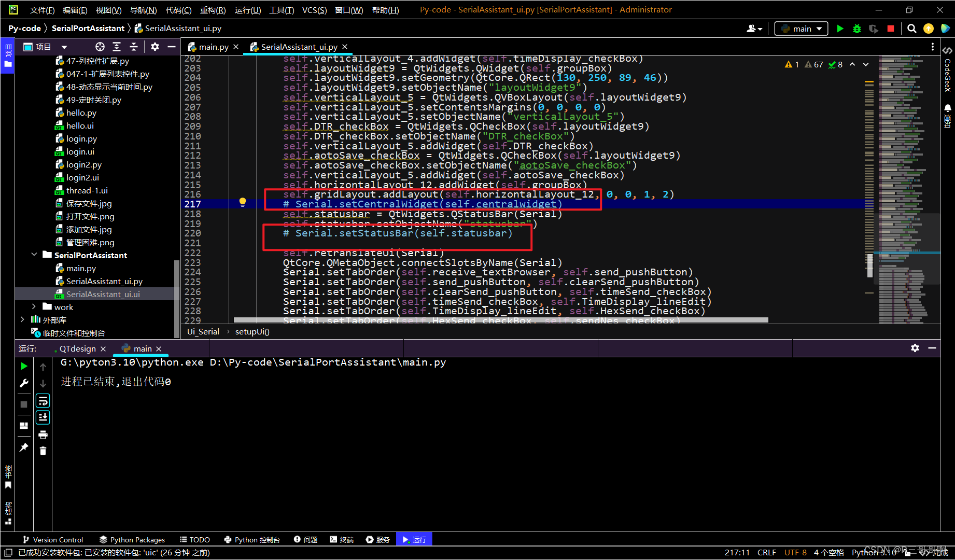This screenshot has width=955, height=560.
Task: Clear run console with trash icon
Action: (43, 451)
